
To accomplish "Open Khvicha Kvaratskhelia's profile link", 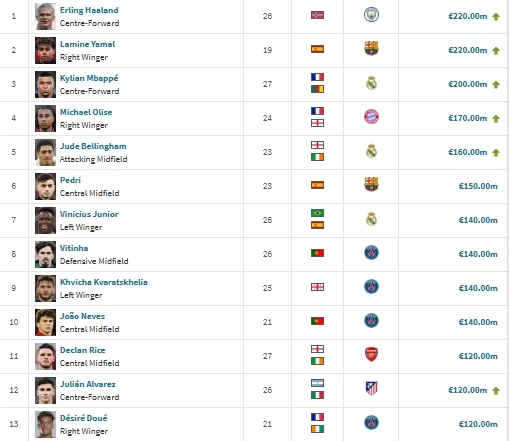I will click(104, 282).
